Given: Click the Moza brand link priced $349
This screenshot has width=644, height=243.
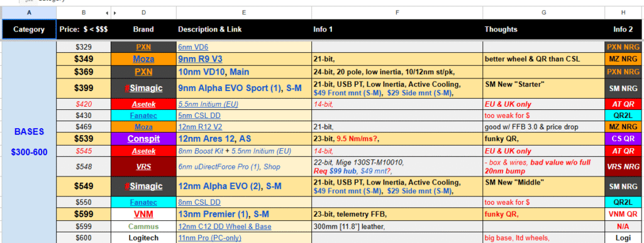Looking at the screenshot, I should (x=143, y=59).
